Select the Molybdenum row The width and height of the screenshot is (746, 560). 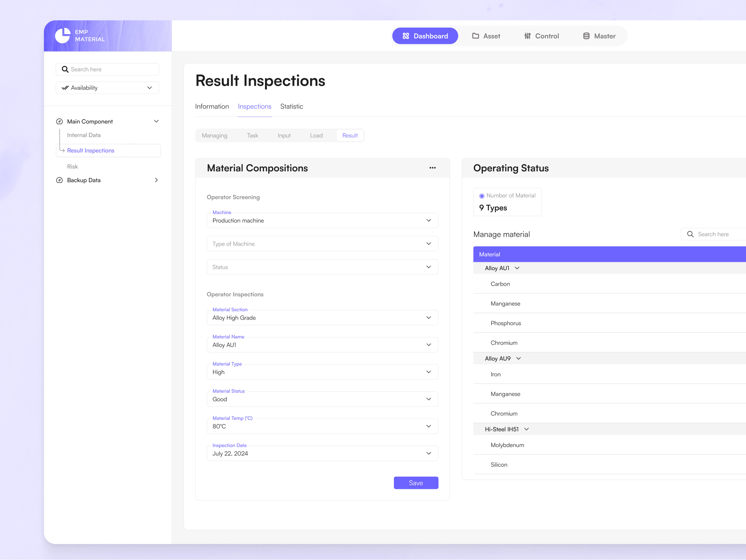[x=610, y=445]
